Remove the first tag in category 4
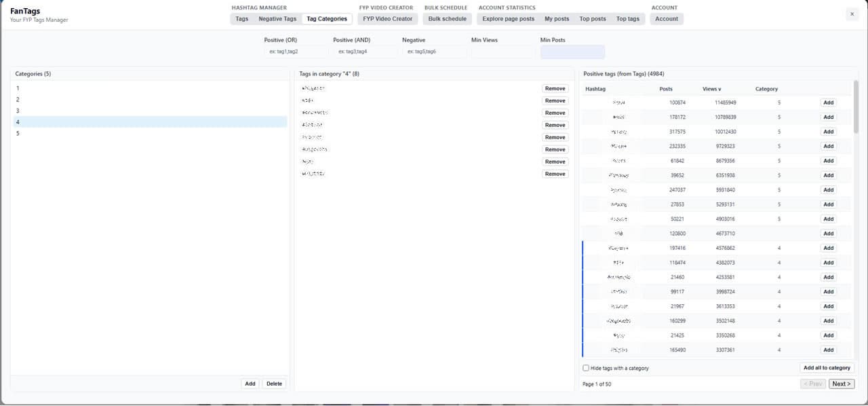Image resolution: width=868 pixels, height=406 pixels. [x=555, y=88]
